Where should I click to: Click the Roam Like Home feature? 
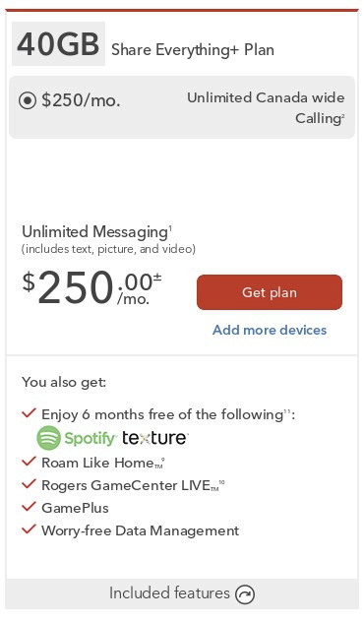point(102,463)
